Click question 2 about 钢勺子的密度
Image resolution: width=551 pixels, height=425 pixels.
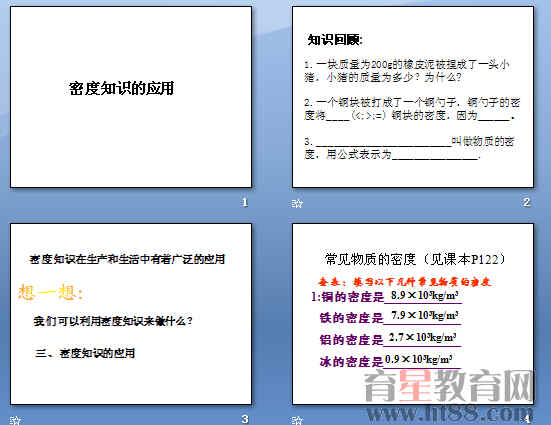coord(412,109)
